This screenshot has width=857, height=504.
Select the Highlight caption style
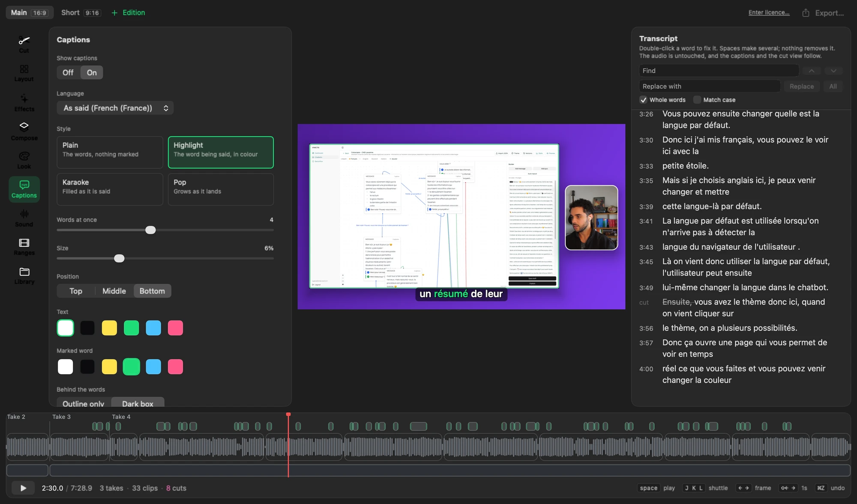[221, 152]
